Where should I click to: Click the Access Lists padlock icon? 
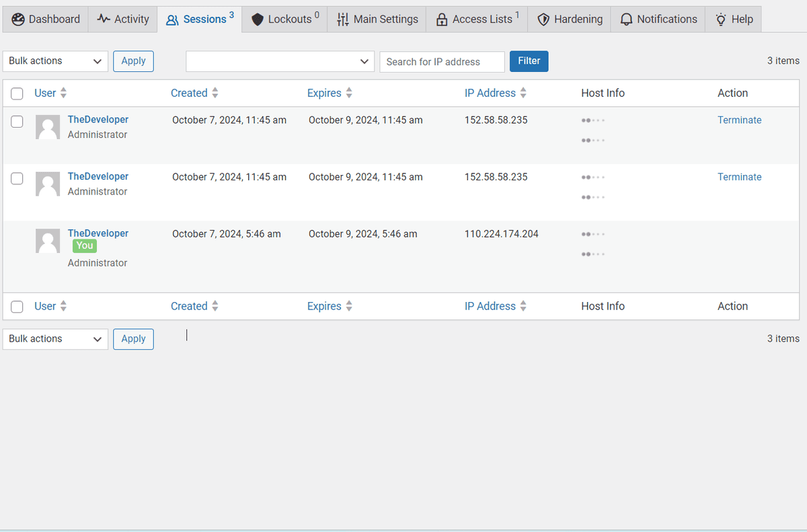click(x=442, y=19)
